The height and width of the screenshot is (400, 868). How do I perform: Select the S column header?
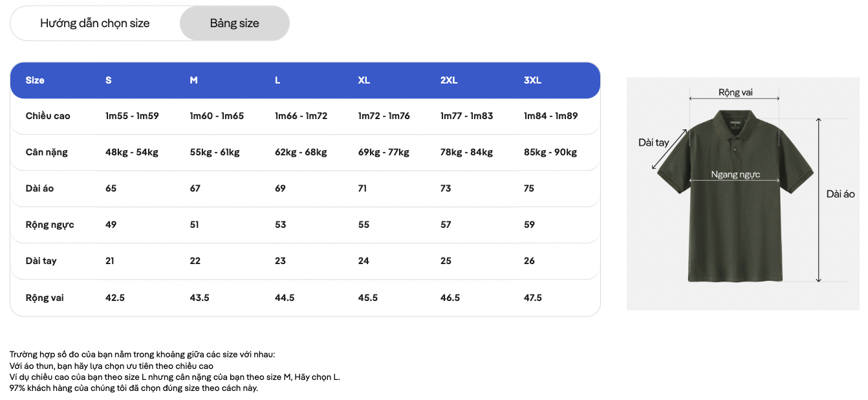click(x=109, y=80)
